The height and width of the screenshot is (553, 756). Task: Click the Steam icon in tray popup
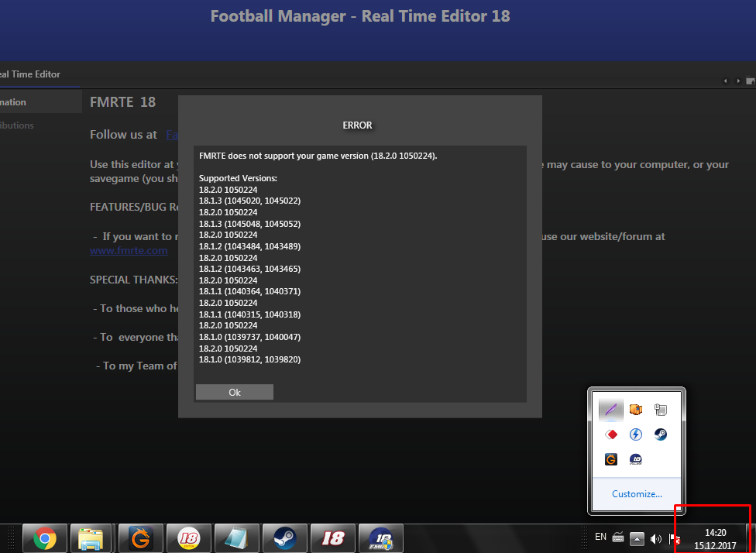(660, 434)
